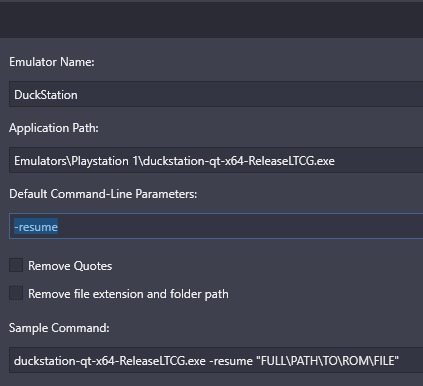Click the Remove Quotes label text
Viewport: 423px width, 386px height.
coord(70,266)
